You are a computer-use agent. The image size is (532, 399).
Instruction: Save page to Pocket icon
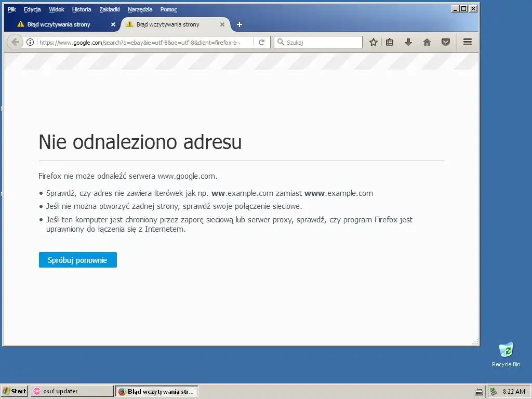pos(445,42)
